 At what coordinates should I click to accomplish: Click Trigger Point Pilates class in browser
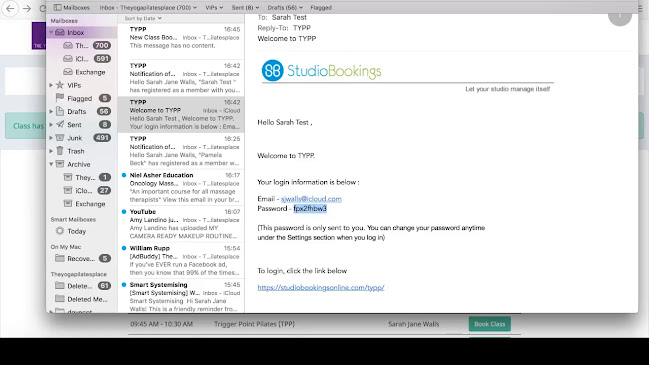coord(254,324)
